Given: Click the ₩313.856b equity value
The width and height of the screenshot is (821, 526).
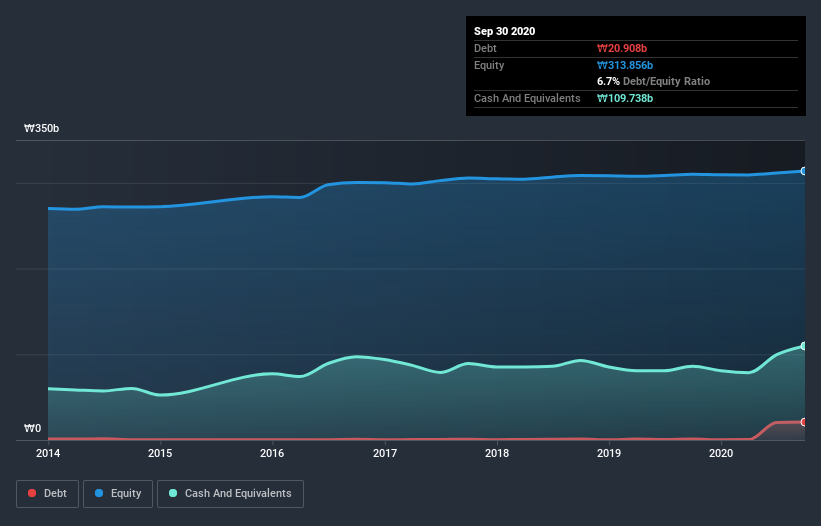Looking at the screenshot, I should click(x=625, y=65).
